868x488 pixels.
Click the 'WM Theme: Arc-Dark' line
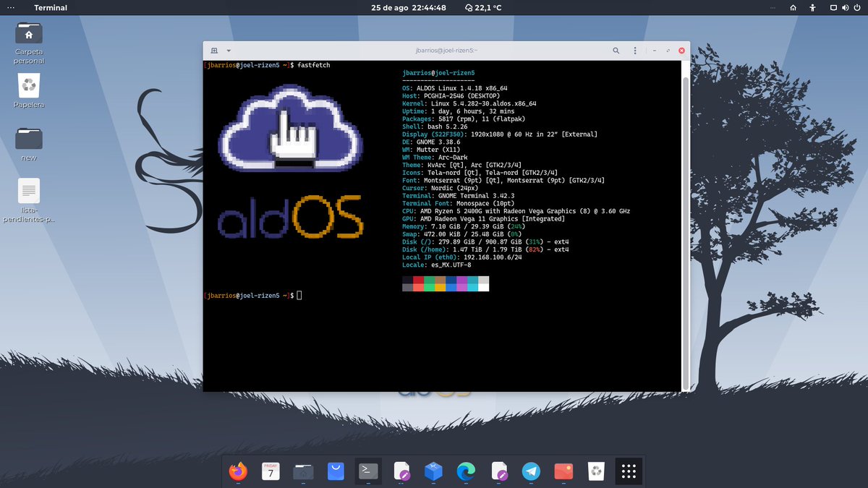coord(435,158)
